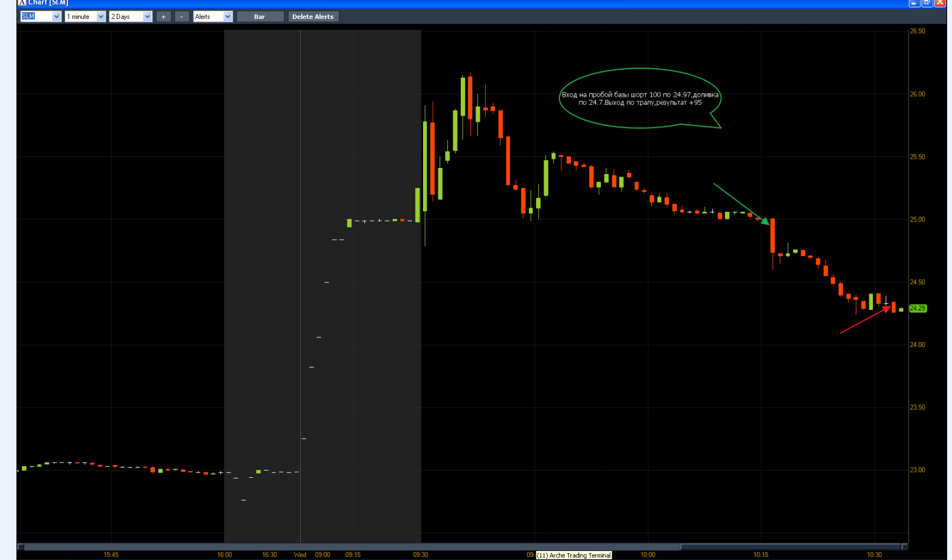
Task: Click the left arrow of chart scrollbar
Action: pyautogui.click(x=20, y=547)
